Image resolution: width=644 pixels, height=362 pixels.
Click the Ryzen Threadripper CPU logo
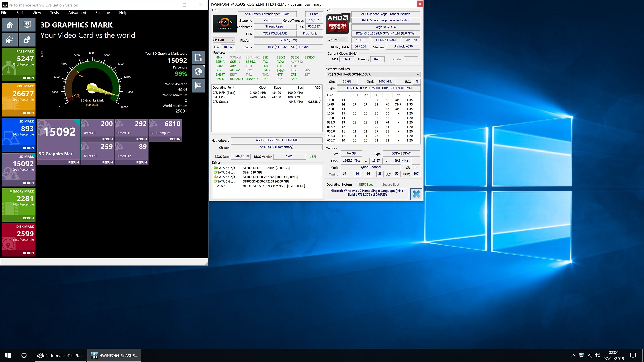click(x=225, y=23)
